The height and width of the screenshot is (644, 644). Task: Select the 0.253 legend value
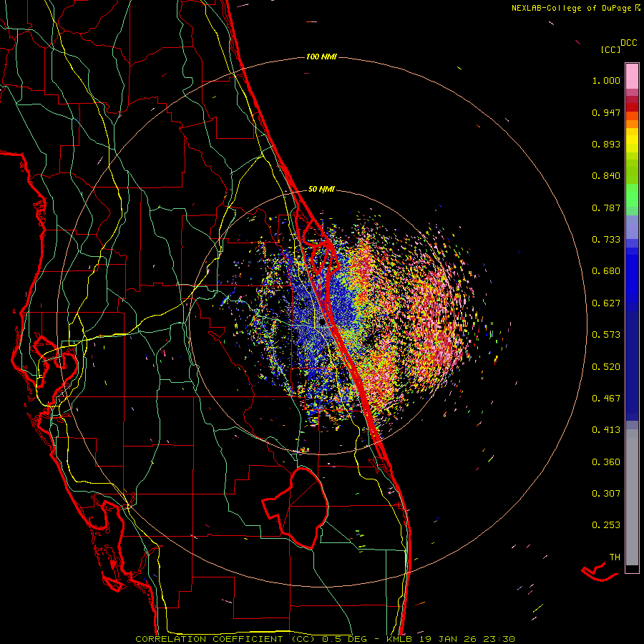point(606,525)
